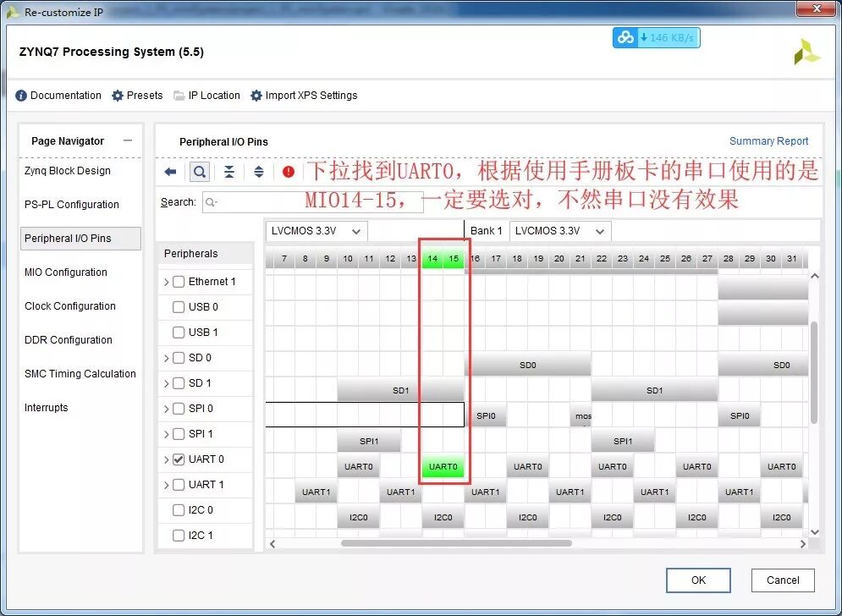Enable the UART 1 checkbox
The height and width of the screenshot is (616, 842).
tap(179, 485)
